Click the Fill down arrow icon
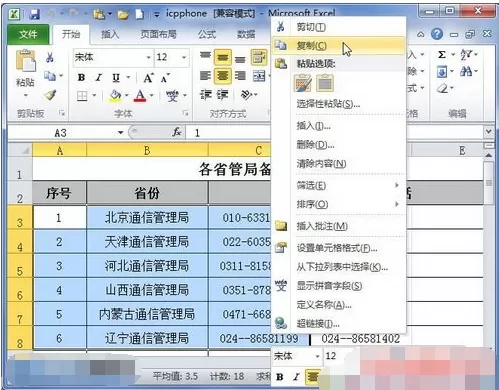Screen dimensions: 499x390 pyautogui.click(x=442, y=71)
